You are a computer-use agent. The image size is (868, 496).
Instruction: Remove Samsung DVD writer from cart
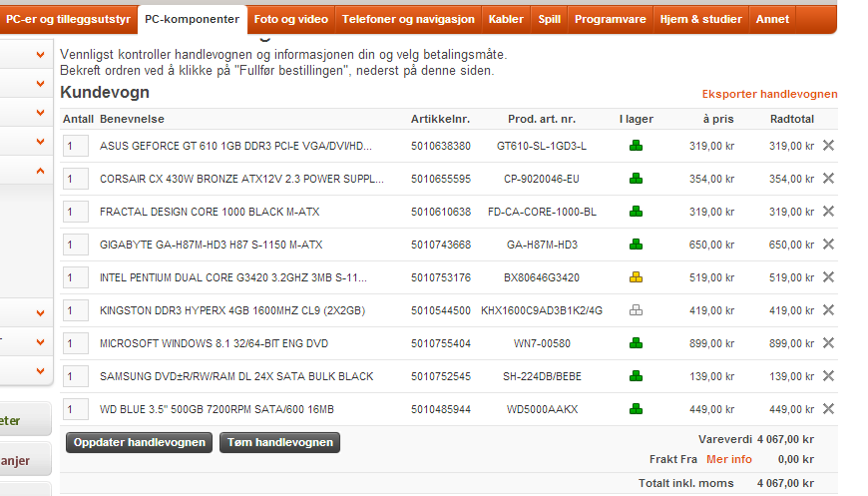[828, 376]
